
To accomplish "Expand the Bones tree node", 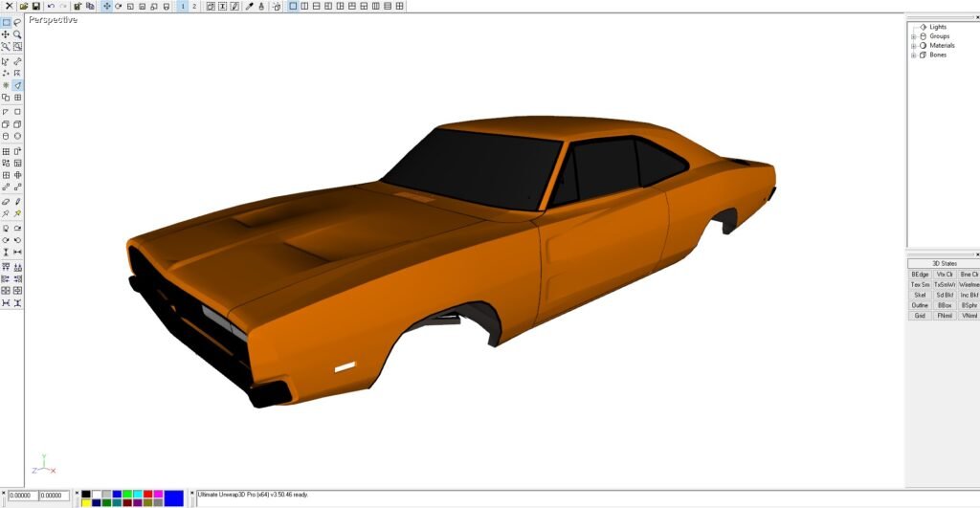I will point(913,55).
